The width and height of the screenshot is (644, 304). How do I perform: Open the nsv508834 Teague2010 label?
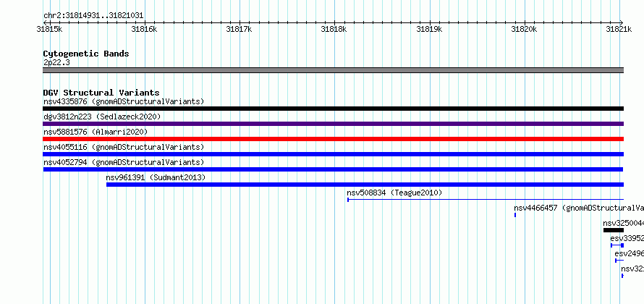[x=394, y=193]
